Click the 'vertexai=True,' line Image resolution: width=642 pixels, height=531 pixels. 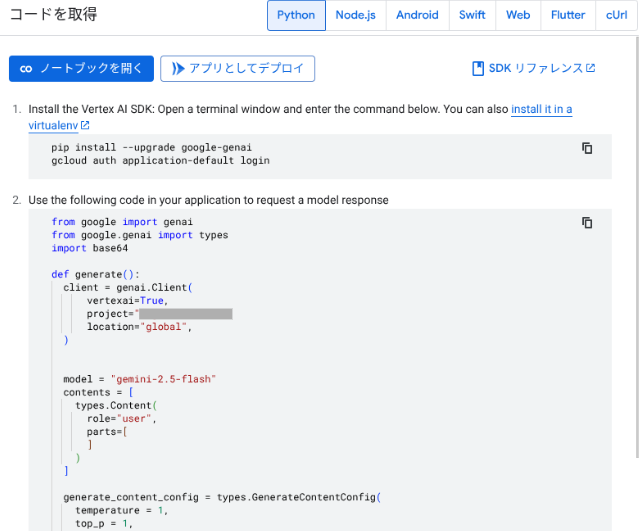tap(127, 301)
